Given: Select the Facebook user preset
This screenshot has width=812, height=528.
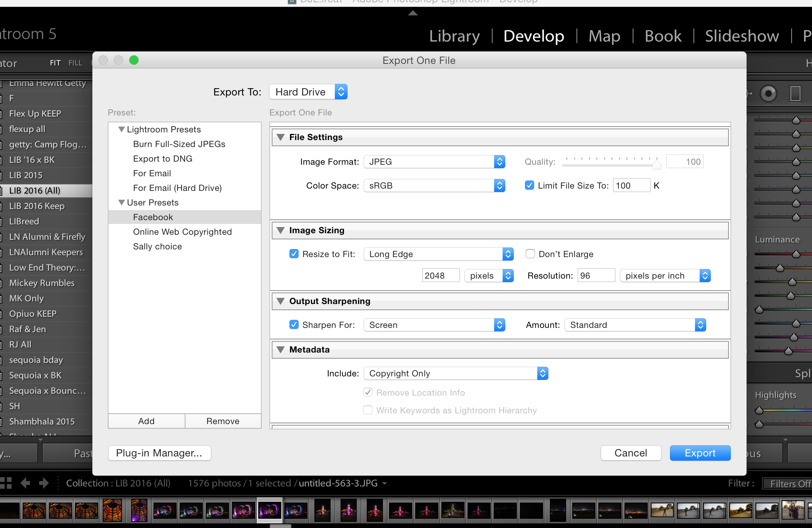Looking at the screenshot, I should coord(153,217).
